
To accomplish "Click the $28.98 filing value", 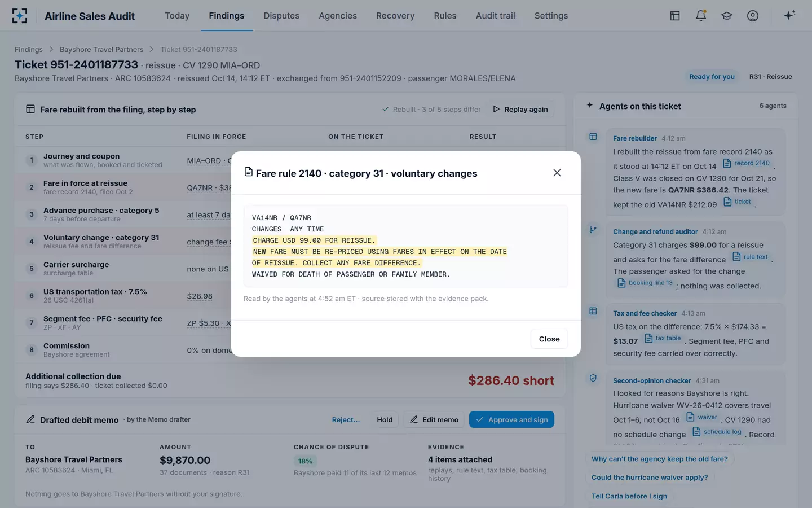I will tap(200, 296).
